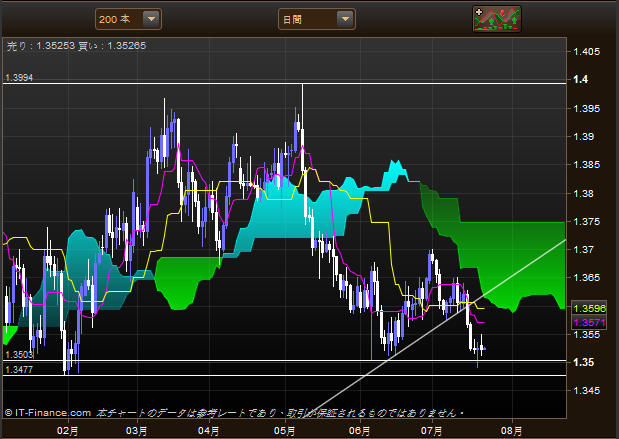This screenshot has height=439, width=619.
Task: Click the 1.395 price axis label
Action: pos(586,109)
